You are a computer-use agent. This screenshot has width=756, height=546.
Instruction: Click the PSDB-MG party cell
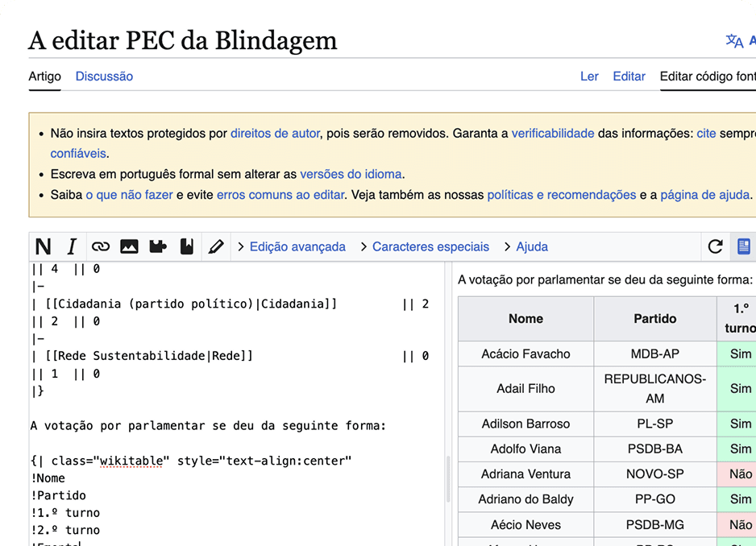(654, 524)
